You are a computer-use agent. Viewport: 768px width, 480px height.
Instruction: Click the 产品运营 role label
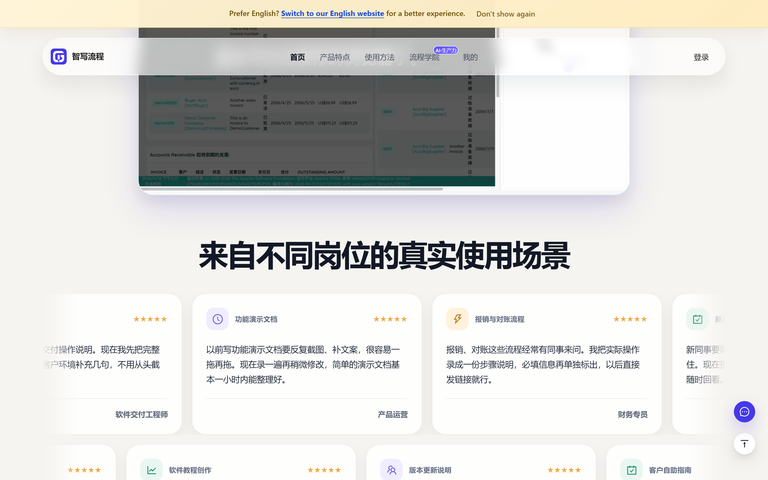point(392,414)
